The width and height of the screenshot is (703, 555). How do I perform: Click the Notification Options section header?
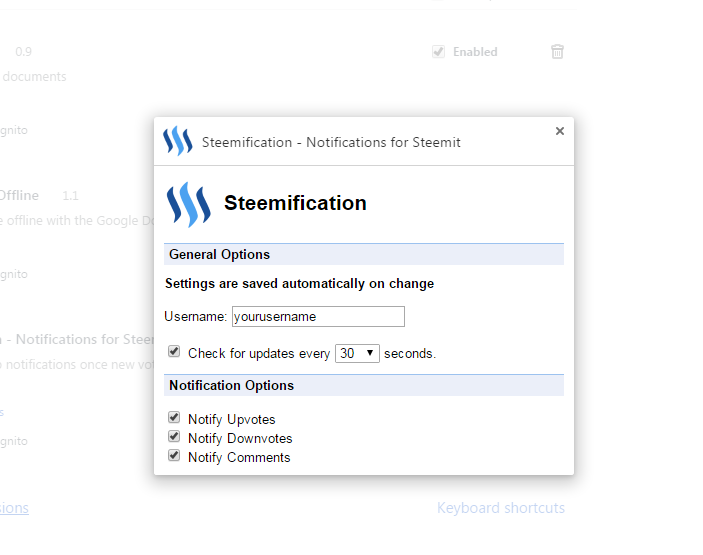coord(231,385)
